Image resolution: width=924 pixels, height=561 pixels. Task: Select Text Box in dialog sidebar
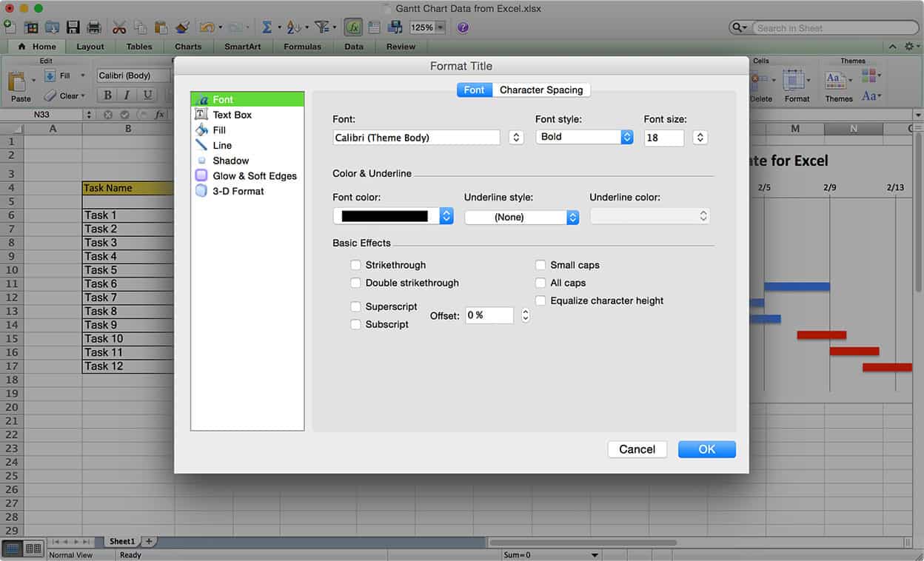pyautogui.click(x=232, y=115)
